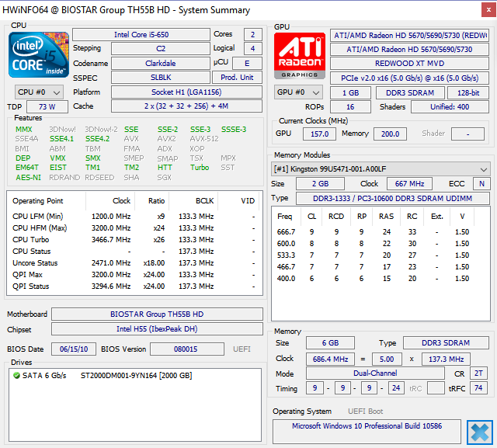Select the 666.7 frequency timing row
Image resolution: width=497 pixels, height=448 pixels.
(x=381, y=232)
